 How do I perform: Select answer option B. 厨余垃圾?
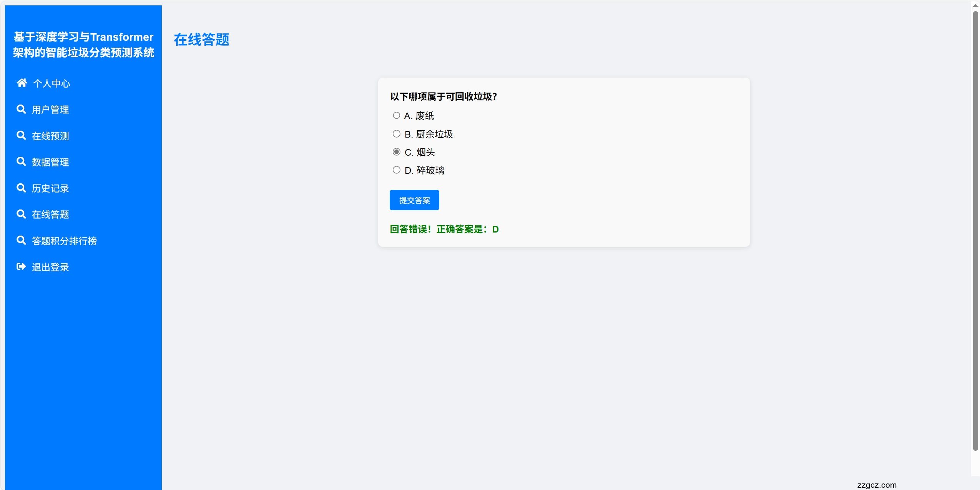[x=396, y=133]
